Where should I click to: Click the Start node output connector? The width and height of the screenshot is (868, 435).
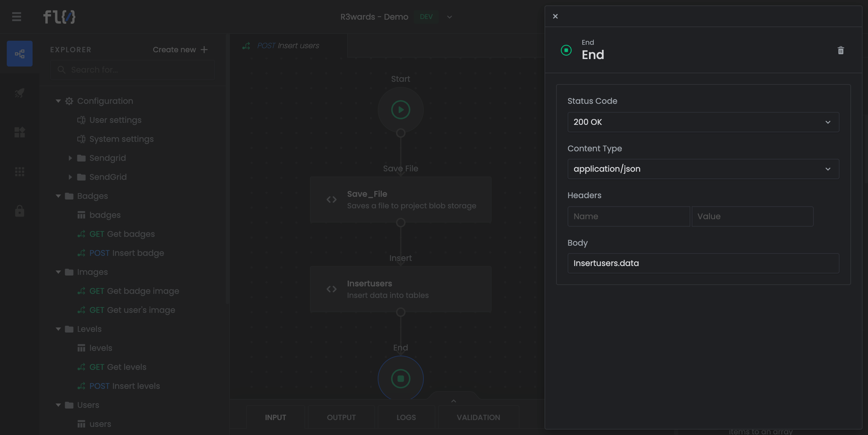(x=401, y=133)
